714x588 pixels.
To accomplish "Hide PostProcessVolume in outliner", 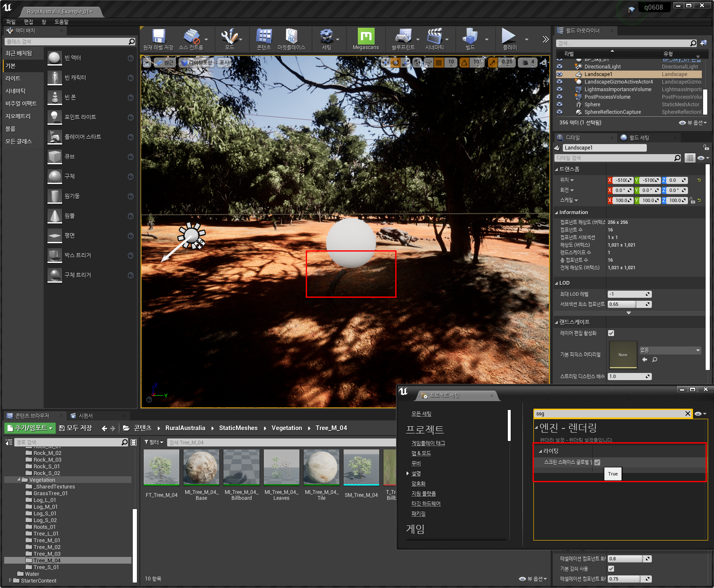I will click(559, 97).
